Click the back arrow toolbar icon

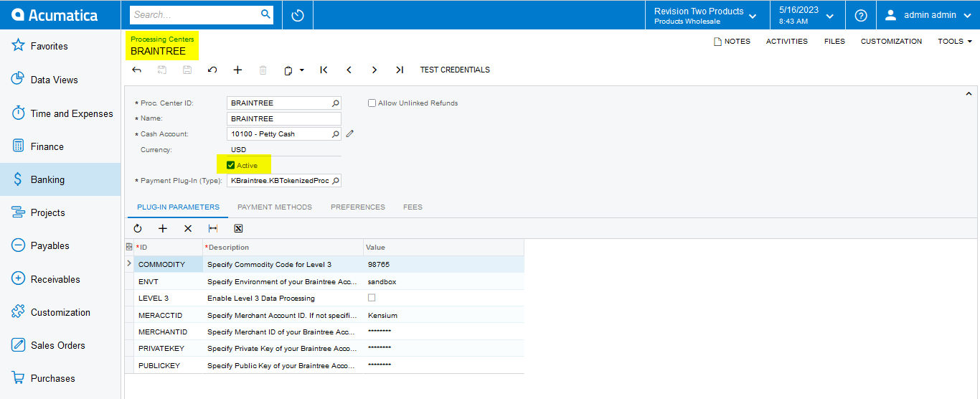click(x=137, y=70)
